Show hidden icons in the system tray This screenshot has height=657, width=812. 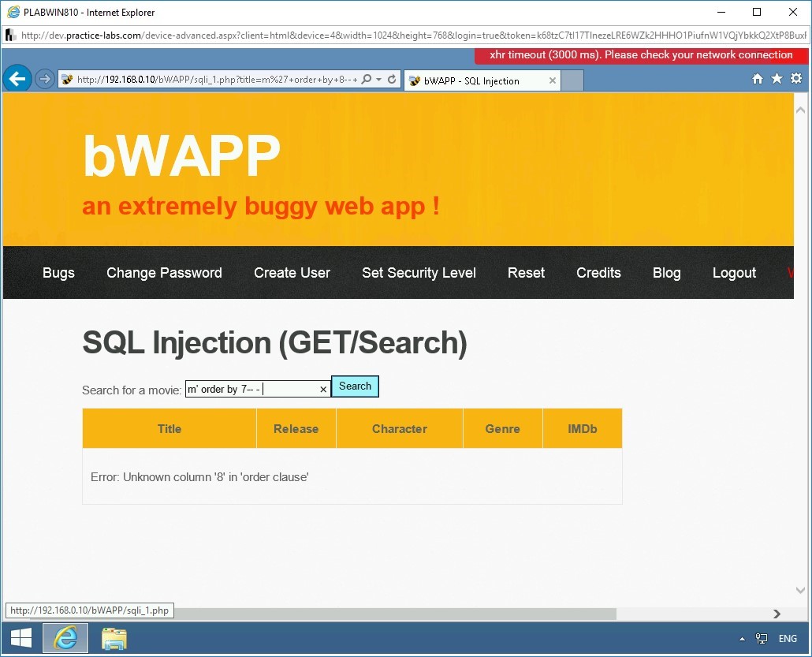[x=741, y=638]
